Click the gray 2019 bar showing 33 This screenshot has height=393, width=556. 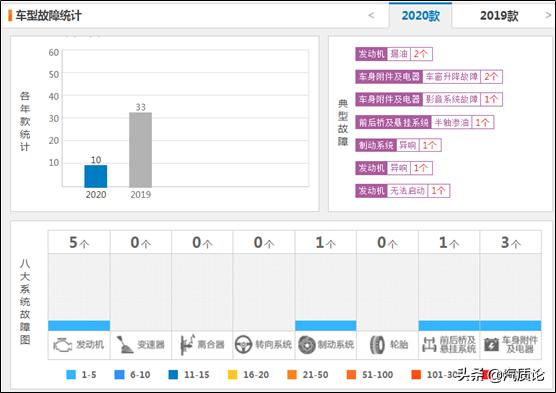click(x=140, y=150)
